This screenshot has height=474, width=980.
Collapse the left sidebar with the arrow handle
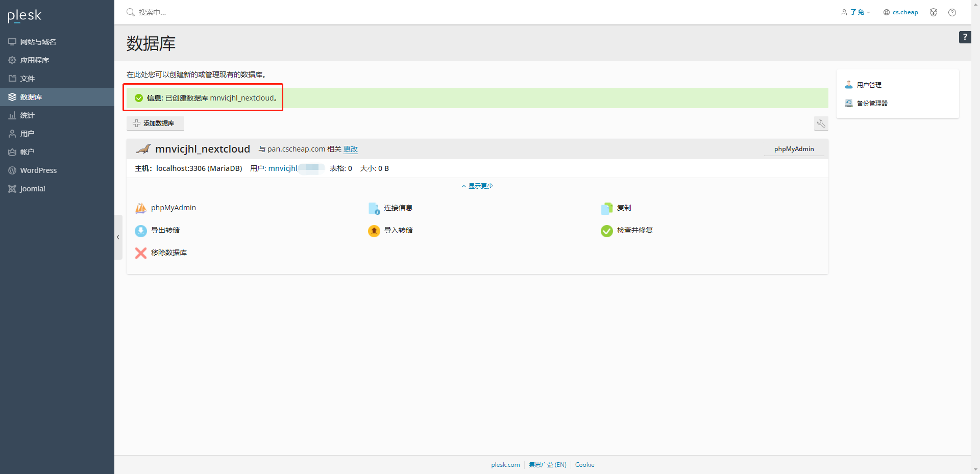point(118,237)
